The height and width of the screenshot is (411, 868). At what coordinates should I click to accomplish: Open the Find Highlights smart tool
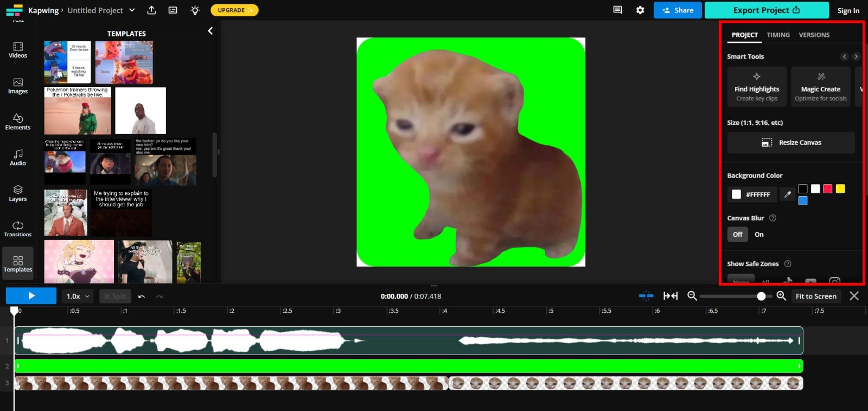pyautogui.click(x=757, y=87)
